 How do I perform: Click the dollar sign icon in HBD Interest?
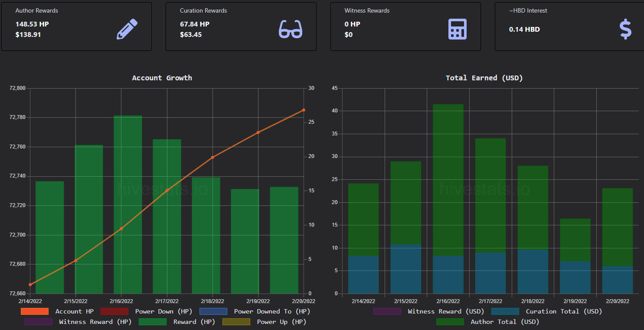tap(625, 29)
